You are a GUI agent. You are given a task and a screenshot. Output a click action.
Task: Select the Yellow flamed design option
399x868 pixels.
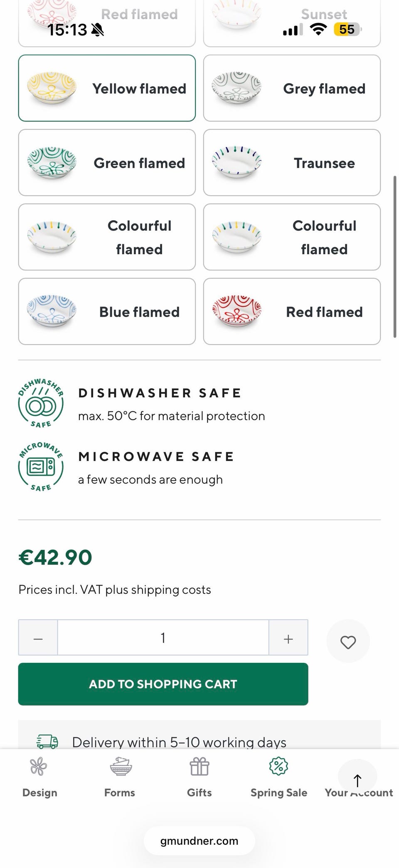[x=107, y=88]
